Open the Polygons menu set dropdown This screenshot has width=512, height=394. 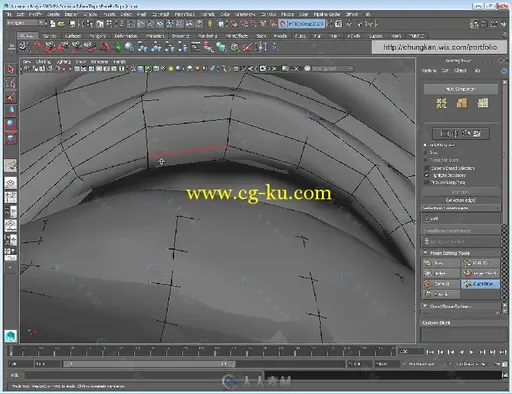(25, 23)
